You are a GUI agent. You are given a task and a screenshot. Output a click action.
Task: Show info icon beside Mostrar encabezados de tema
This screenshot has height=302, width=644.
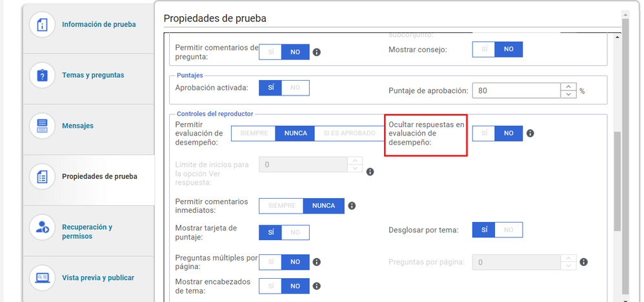pyautogui.click(x=317, y=287)
